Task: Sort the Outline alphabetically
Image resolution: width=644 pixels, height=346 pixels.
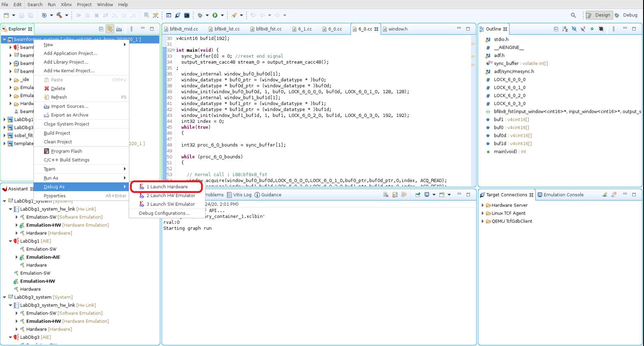Action: point(565,29)
